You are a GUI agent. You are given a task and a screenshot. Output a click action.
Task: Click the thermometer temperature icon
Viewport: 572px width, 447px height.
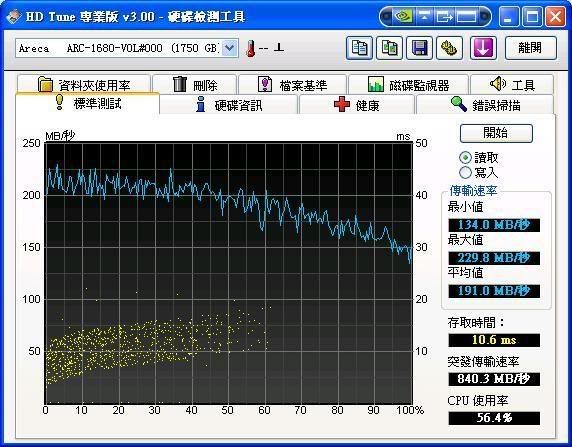[x=250, y=49]
